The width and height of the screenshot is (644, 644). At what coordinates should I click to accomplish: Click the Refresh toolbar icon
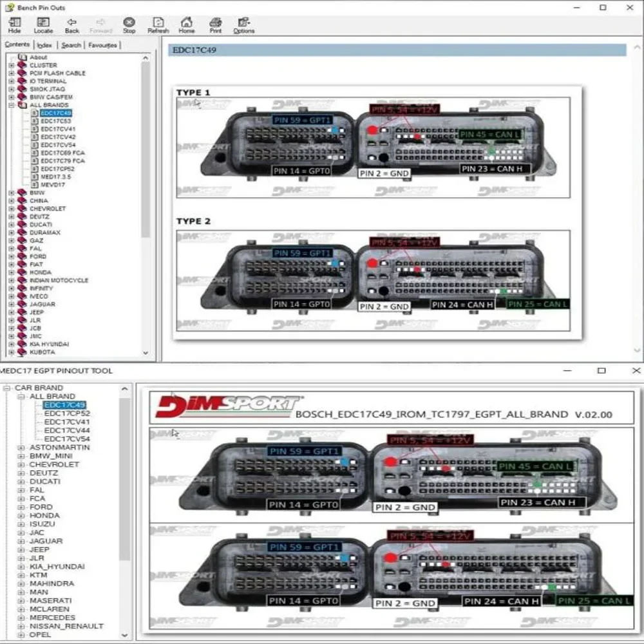pyautogui.click(x=158, y=26)
